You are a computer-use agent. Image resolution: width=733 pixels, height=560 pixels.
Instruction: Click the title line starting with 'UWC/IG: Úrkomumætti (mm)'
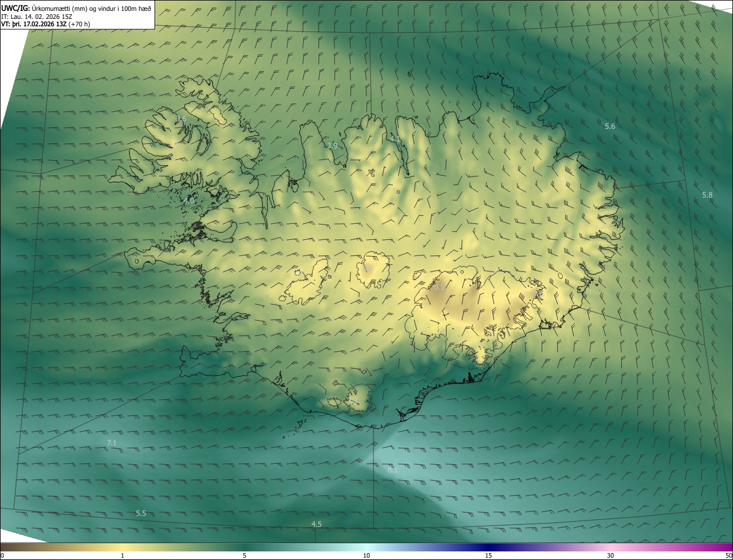pos(76,8)
